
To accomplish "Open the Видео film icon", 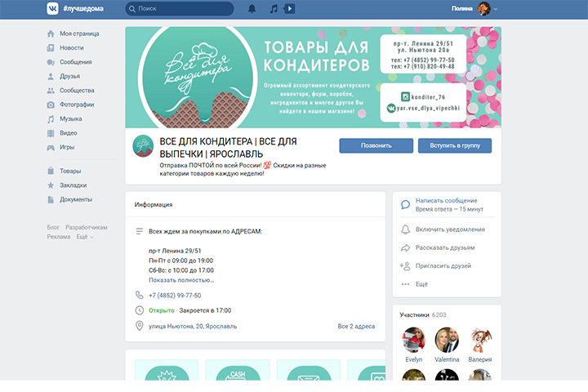I will click(x=51, y=133).
